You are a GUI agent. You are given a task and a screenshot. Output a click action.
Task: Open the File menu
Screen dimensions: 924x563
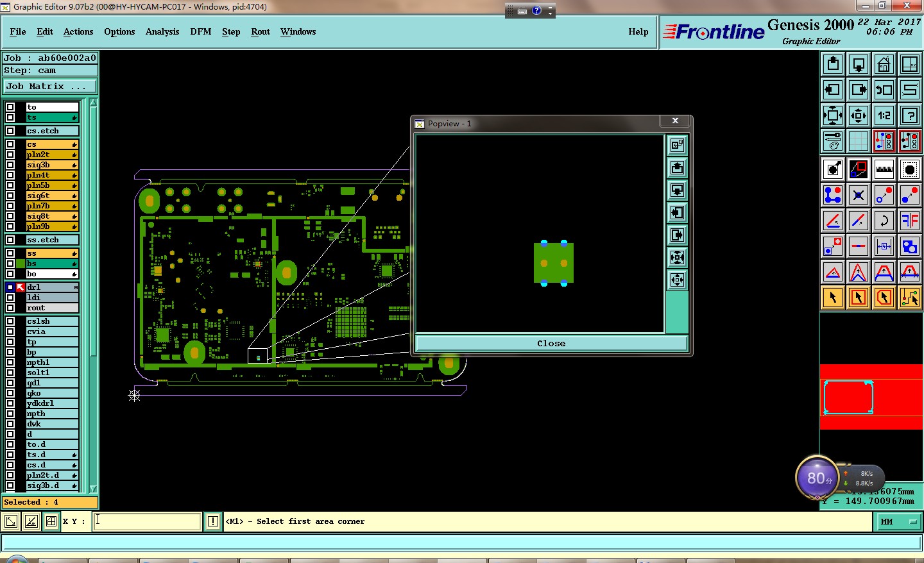click(x=18, y=31)
